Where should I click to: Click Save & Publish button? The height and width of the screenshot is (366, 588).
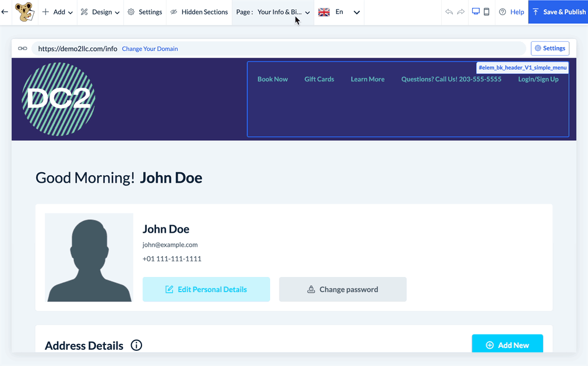[558, 12]
